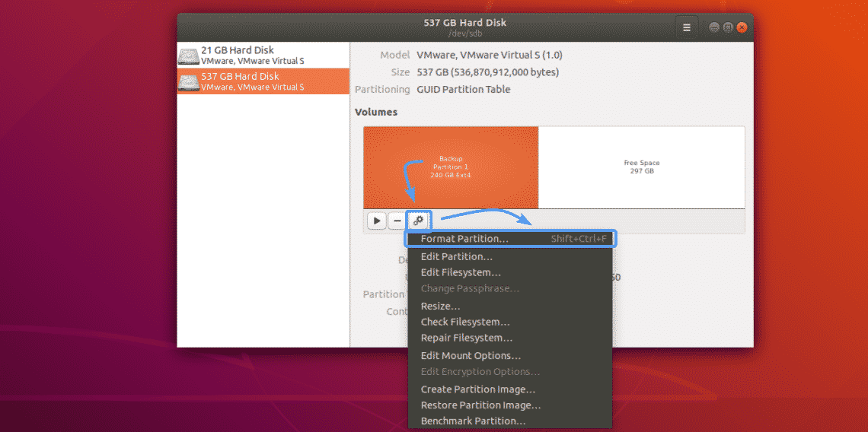Select the Free Space 297 GB block

(642, 167)
